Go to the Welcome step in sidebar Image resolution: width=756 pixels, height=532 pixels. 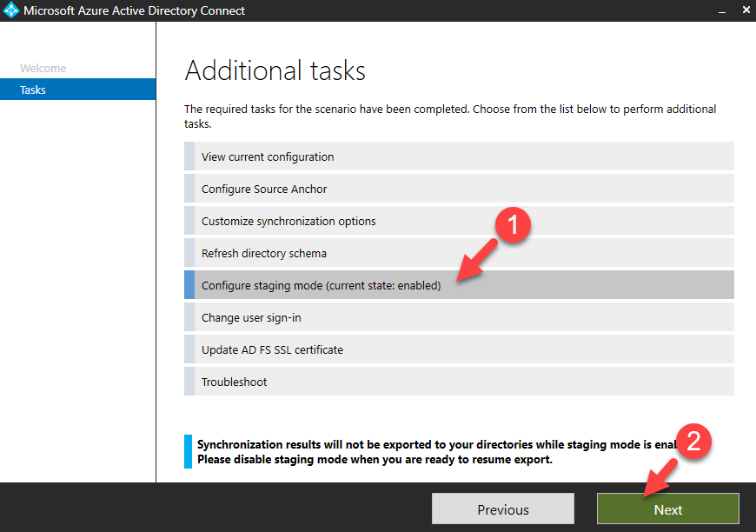[43, 68]
